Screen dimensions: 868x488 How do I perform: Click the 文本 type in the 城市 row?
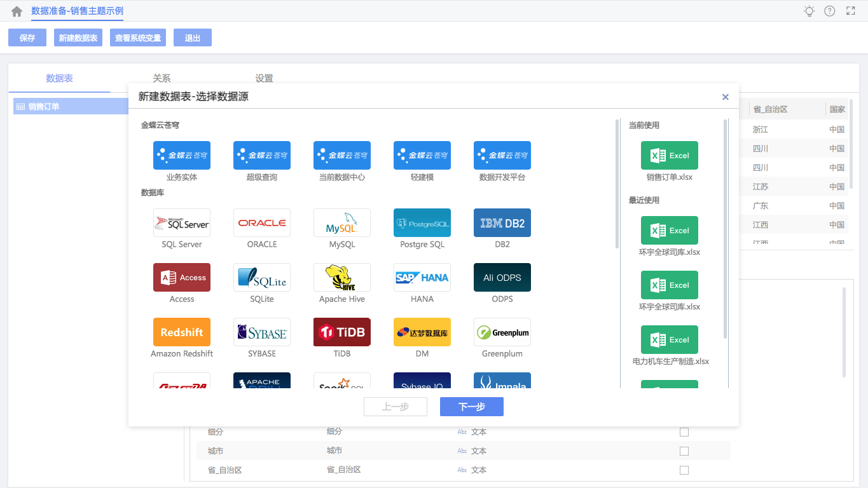(479, 451)
